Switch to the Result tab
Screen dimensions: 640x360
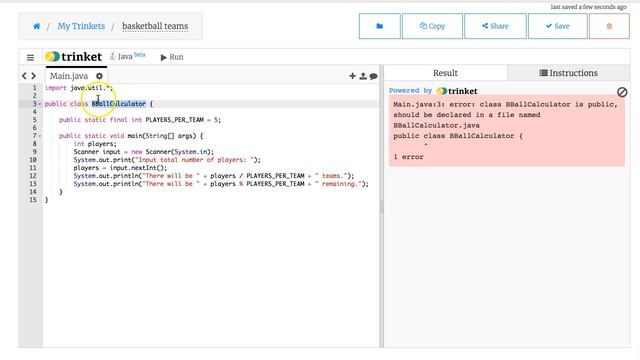click(445, 73)
